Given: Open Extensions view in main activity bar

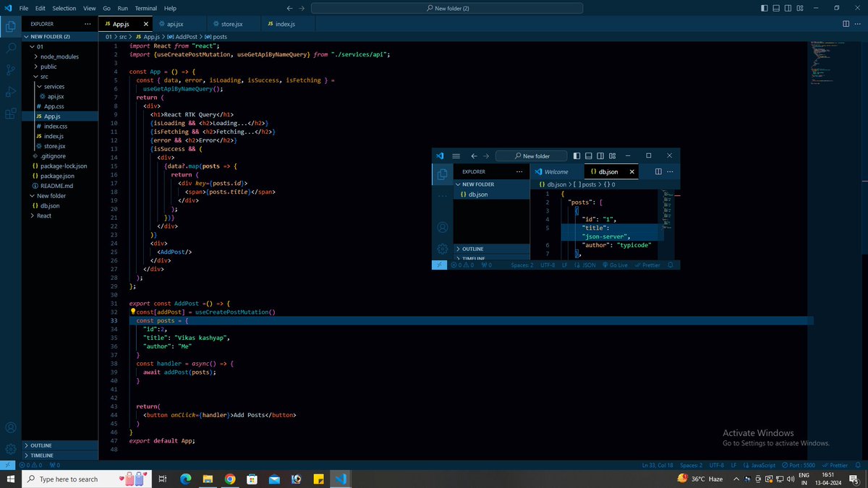Looking at the screenshot, I should pos(11,114).
